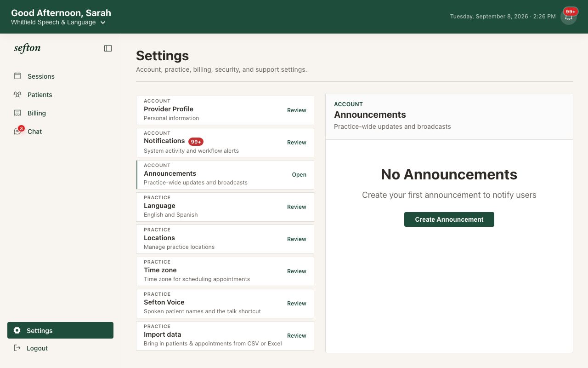
Task: Collapse the sidebar with the panel icon
Action: [108, 48]
